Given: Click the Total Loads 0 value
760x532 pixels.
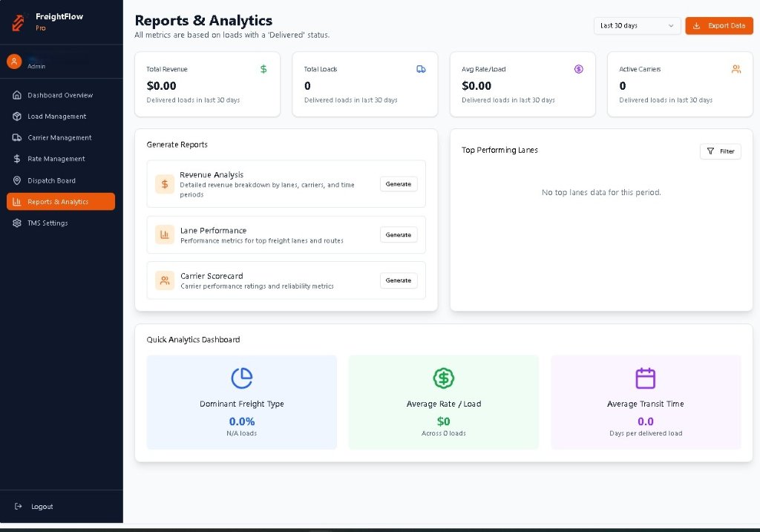Looking at the screenshot, I should (x=307, y=86).
